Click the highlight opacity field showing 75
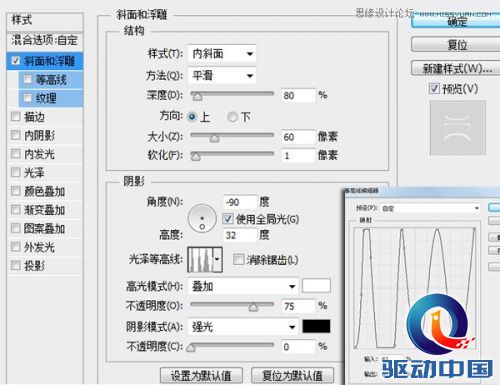 (x=298, y=306)
